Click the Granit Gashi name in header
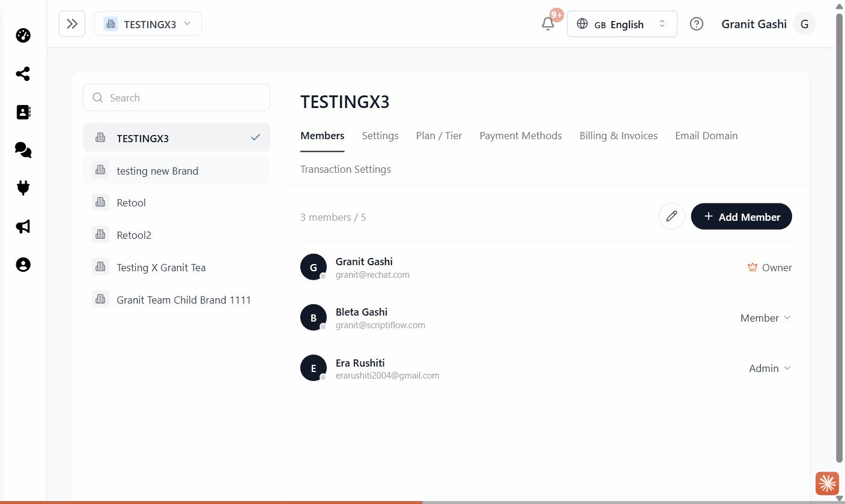 point(754,24)
